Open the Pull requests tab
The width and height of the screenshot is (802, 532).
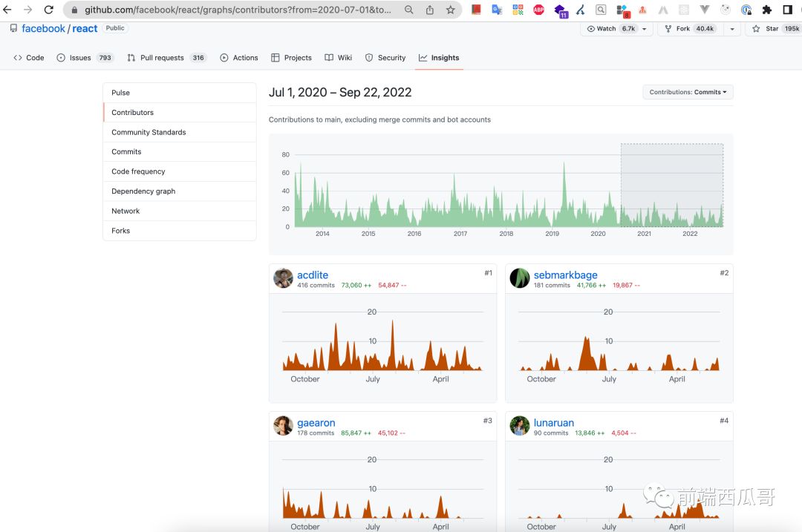click(162, 58)
